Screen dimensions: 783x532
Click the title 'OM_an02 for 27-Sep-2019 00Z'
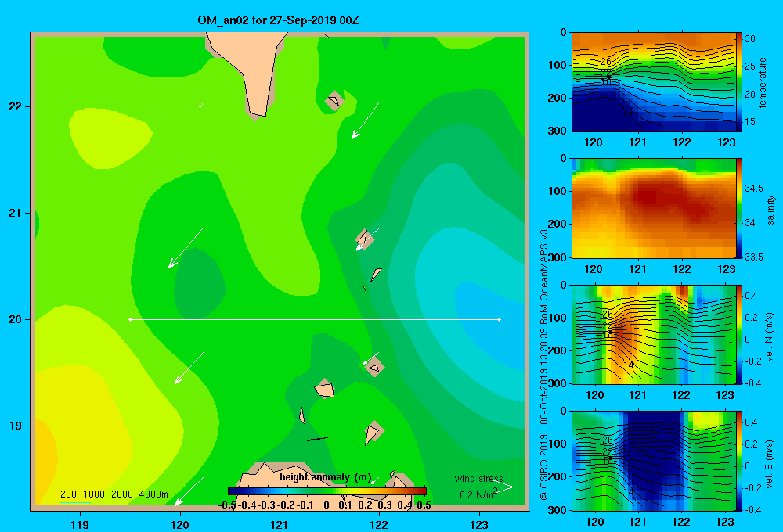[x=278, y=20]
